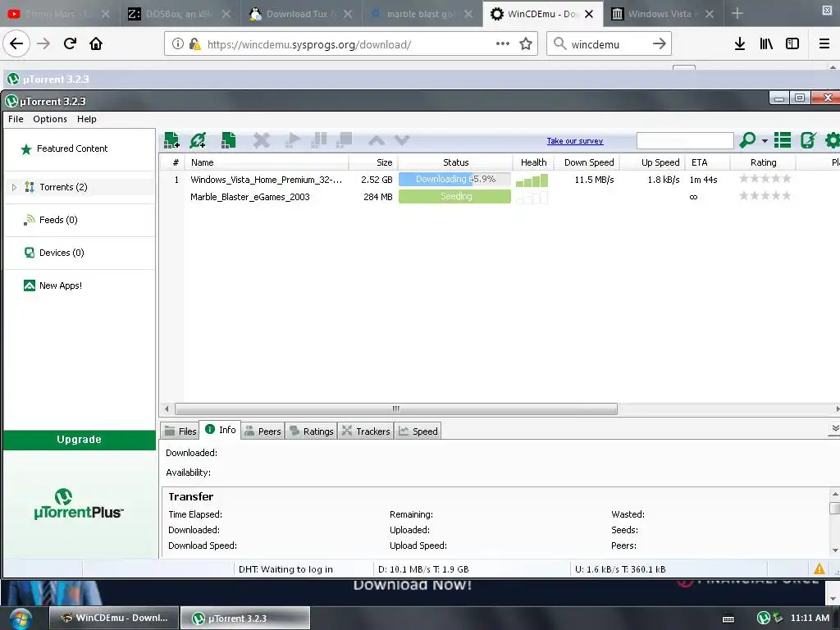Image resolution: width=840 pixels, height=630 pixels.
Task: Rate the Marble Blaster torrent stars
Action: (x=765, y=195)
